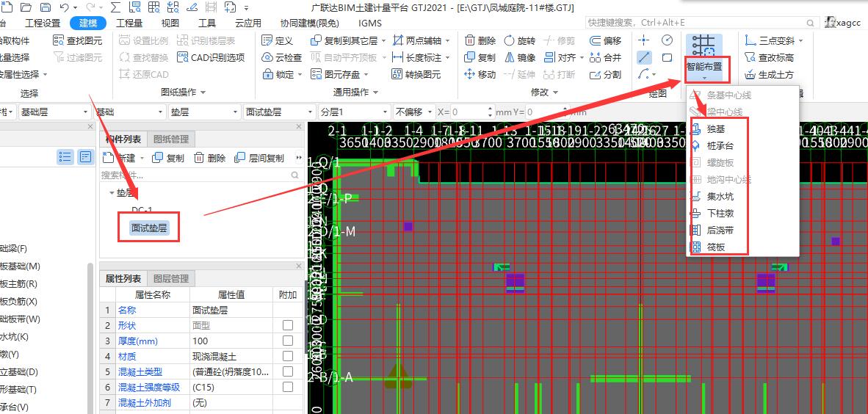Undo the last action
Image resolution: width=868 pixels, height=414 pixels.
pyautogui.click(x=64, y=8)
